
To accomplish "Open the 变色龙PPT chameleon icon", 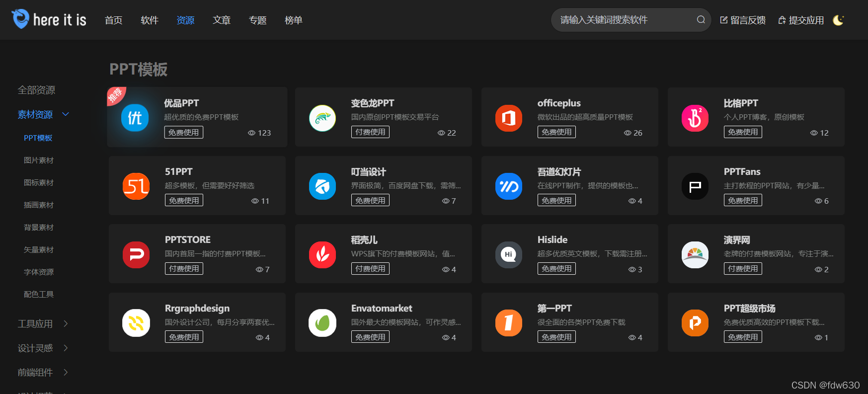I will pyautogui.click(x=322, y=118).
